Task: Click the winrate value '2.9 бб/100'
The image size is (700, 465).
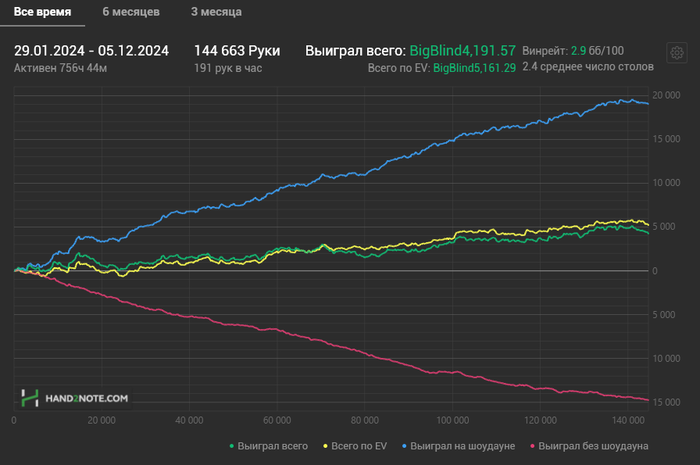Action: coord(597,51)
